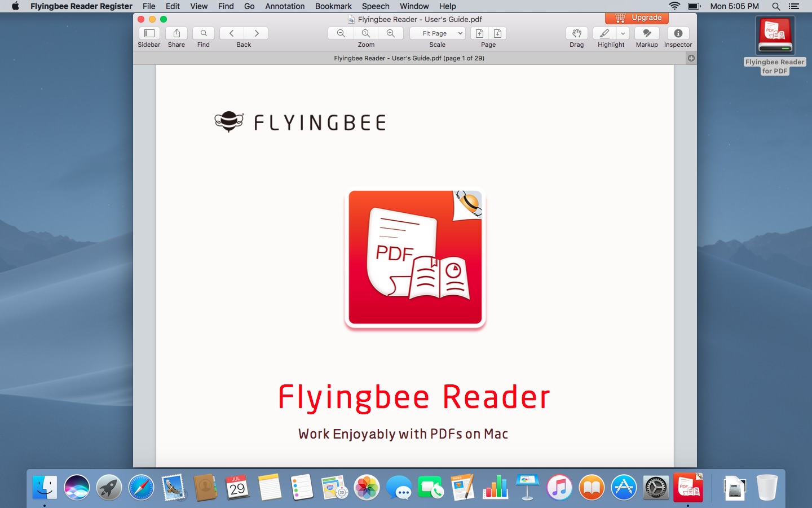Click the battery status icon
The width and height of the screenshot is (812, 508).
click(x=694, y=6)
